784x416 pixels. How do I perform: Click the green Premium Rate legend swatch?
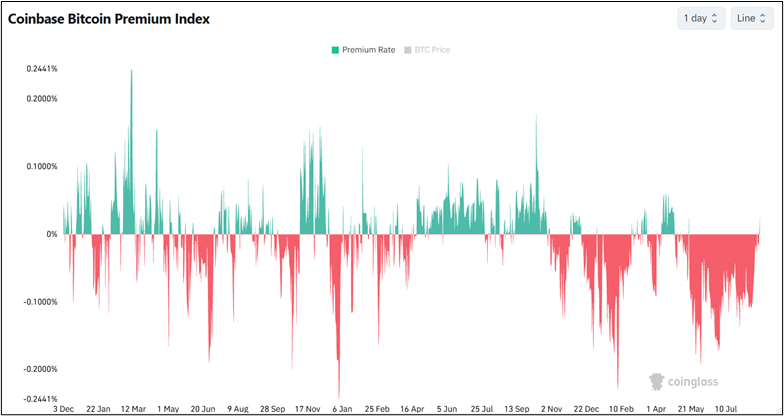click(x=335, y=50)
